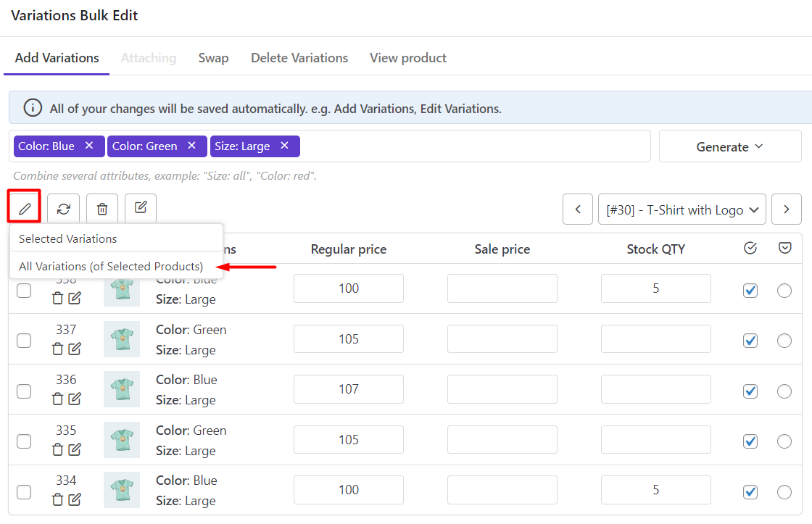The height and width of the screenshot is (524, 812).
Task: Click the refresh variations icon
Action: pos(64,209)
